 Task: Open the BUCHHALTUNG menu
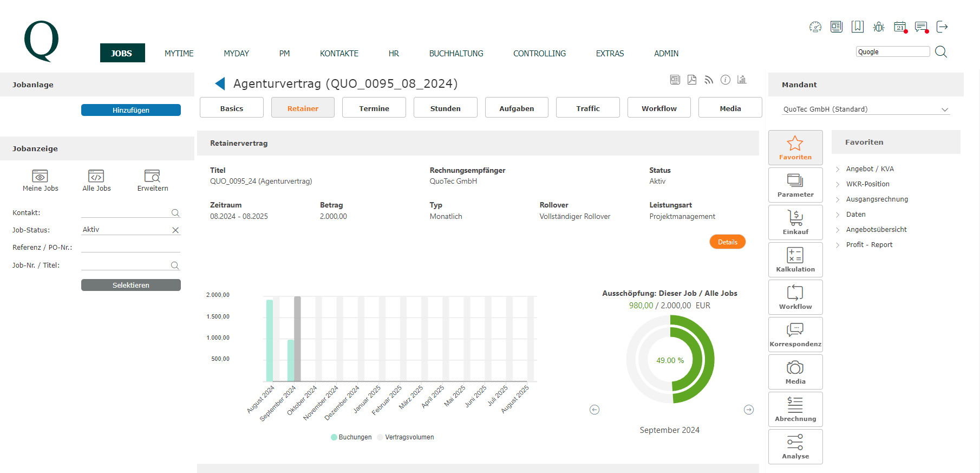pos(456,54)
